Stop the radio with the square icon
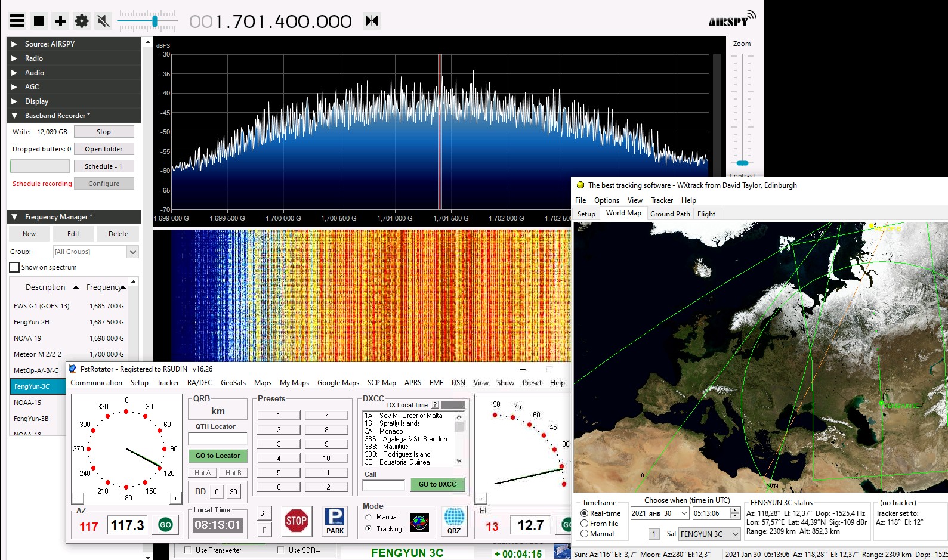948x560 pixels. pos(39,21)
